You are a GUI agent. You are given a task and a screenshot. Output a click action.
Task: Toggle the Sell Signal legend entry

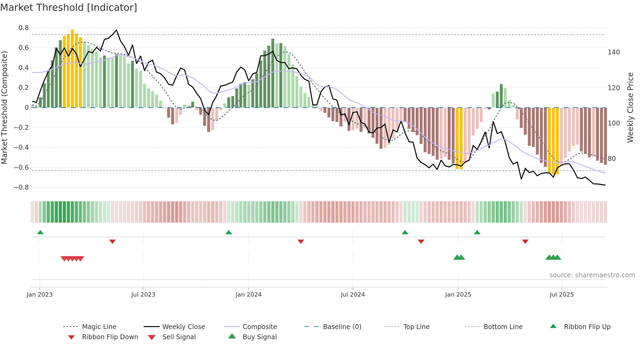coord(172,337)
